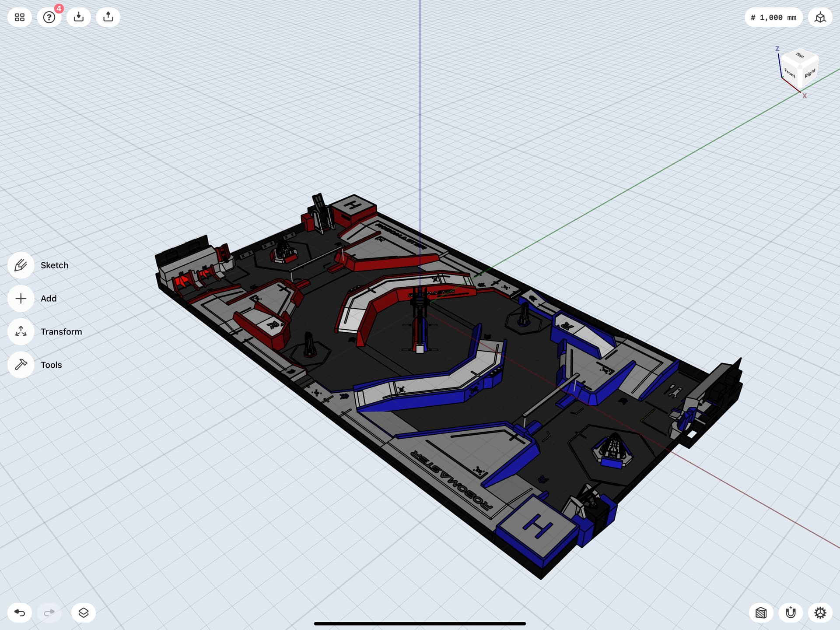
Task: Click the Front face of view cube
Action: point(790,73)
